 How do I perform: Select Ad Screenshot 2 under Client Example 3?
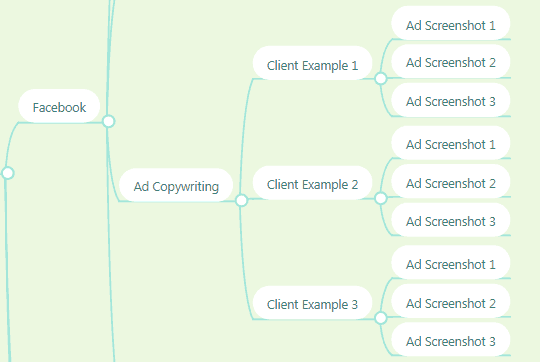pyautogui.click(x=450, y=301)
